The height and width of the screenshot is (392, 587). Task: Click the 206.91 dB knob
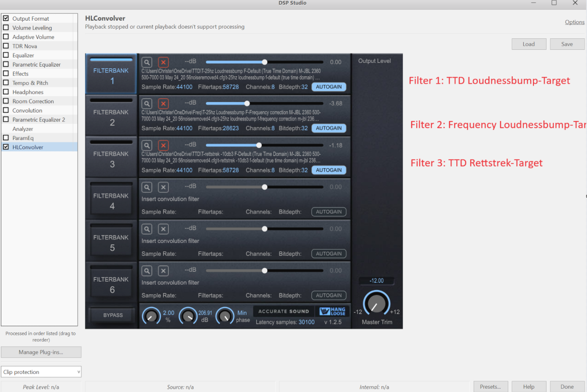tap(188, 316)
